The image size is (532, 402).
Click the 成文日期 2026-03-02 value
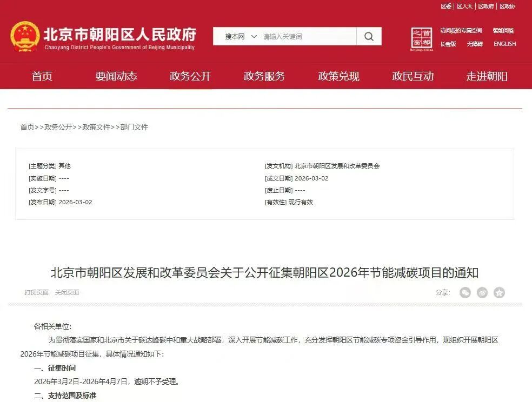pos(311,178)
